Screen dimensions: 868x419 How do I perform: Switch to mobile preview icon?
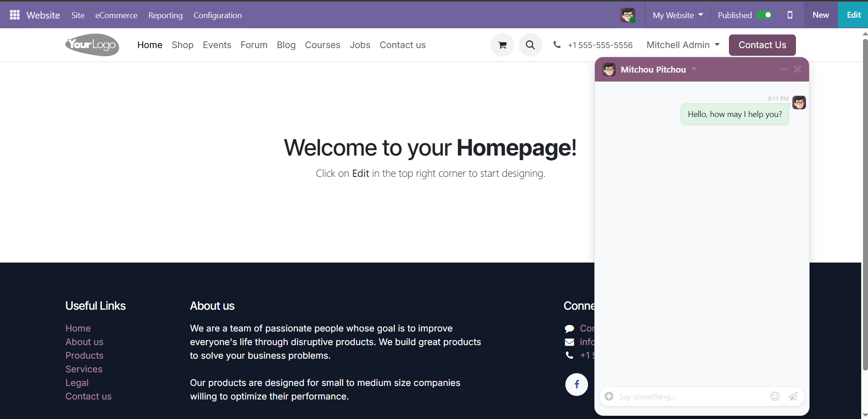click(x=790, y=15)
